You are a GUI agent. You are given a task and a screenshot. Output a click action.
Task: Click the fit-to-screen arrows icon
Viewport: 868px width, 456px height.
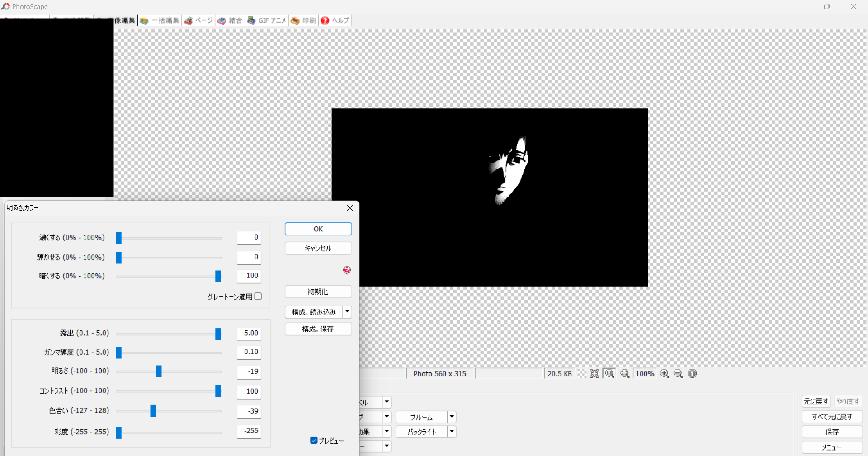(594, 374)
